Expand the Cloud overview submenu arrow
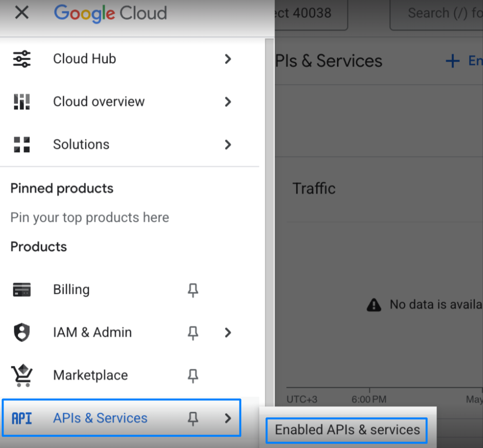The width and height of the screenshot is (483, 448). [228, 102]
